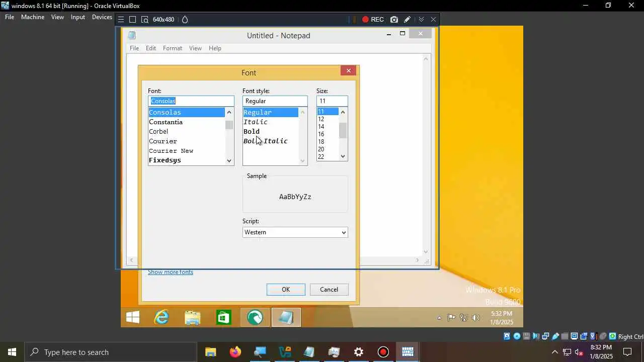Viewport: 644px width, 362px height.
Task: Click Font list scroll-down arrow
Action: pyautogui.click(x=229, y=161)
